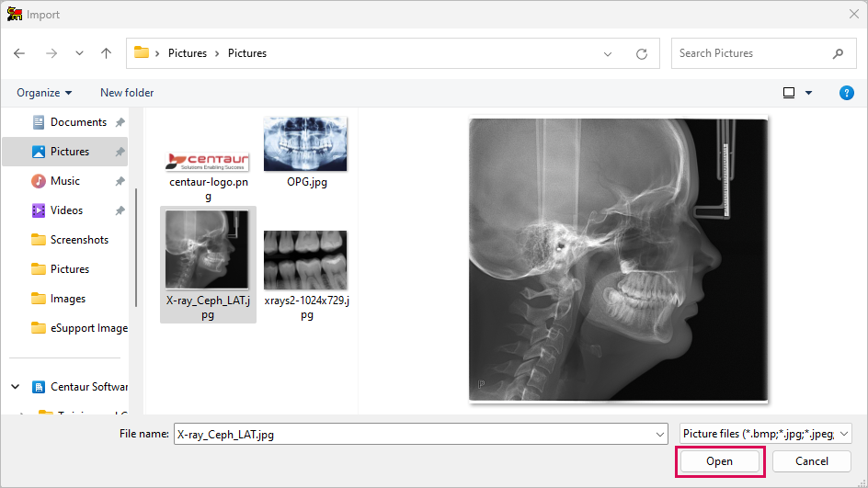The height and width of the screenshot is (488, 868).
Task: Create a New folder
Action: [x=127, y=93]
